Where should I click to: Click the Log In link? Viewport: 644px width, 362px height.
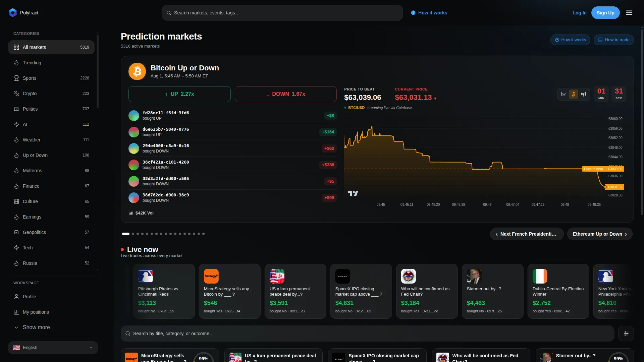pos(580,13)
